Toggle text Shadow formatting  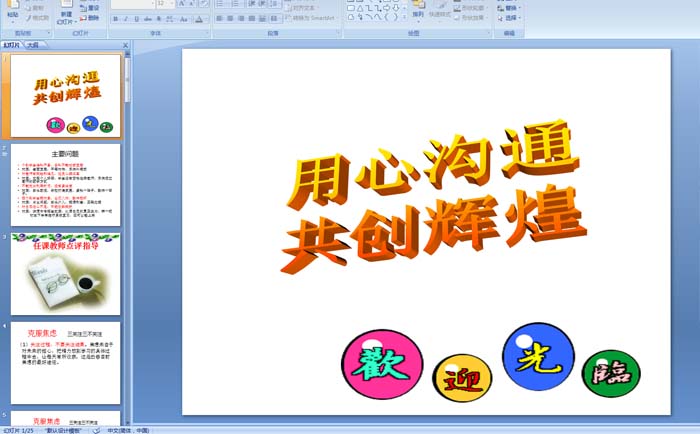click(x=159, y=19)
